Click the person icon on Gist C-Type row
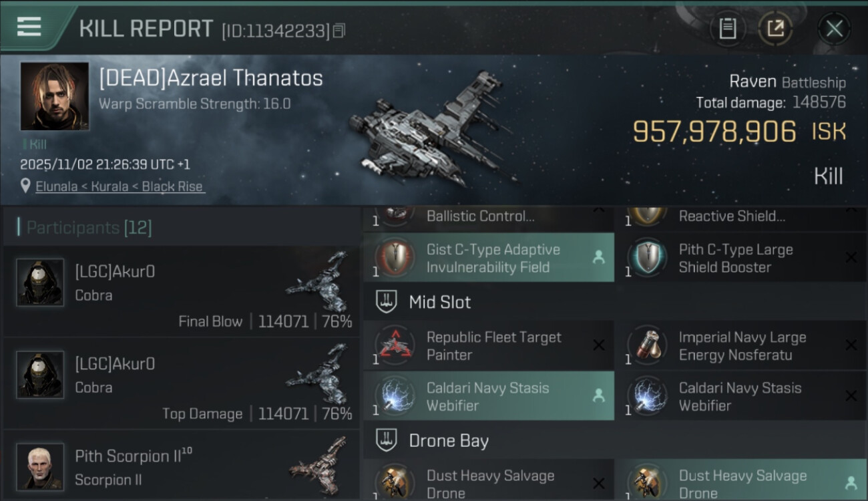 point(598,257)
